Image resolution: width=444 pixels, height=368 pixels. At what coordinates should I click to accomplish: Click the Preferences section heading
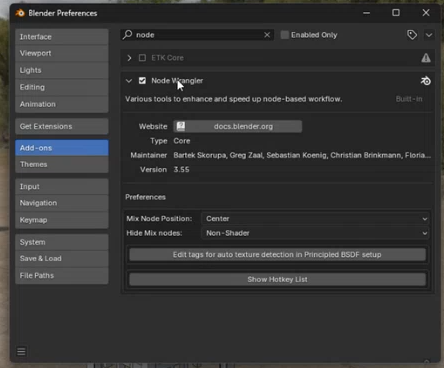[145, 197]
